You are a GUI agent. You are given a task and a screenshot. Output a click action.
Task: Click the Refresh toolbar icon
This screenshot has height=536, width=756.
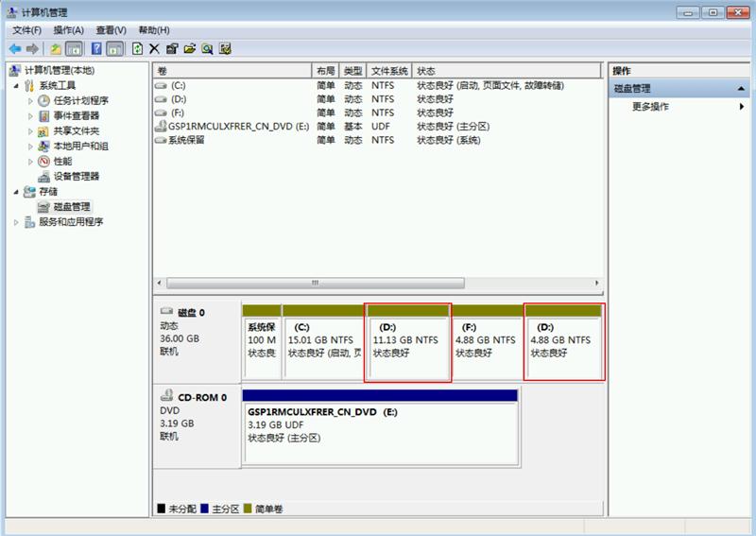pos(138,48)
